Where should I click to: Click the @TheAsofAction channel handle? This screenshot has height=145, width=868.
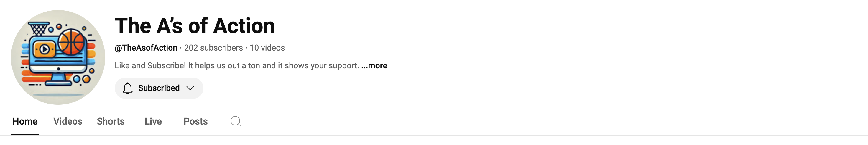tap(146, 48)
